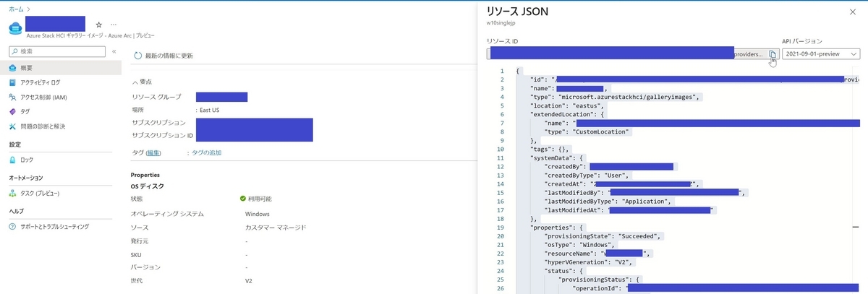Click the サブスクリプション ID label
Viewport: 868px width, 294px height.
click(x=163, y=136)
